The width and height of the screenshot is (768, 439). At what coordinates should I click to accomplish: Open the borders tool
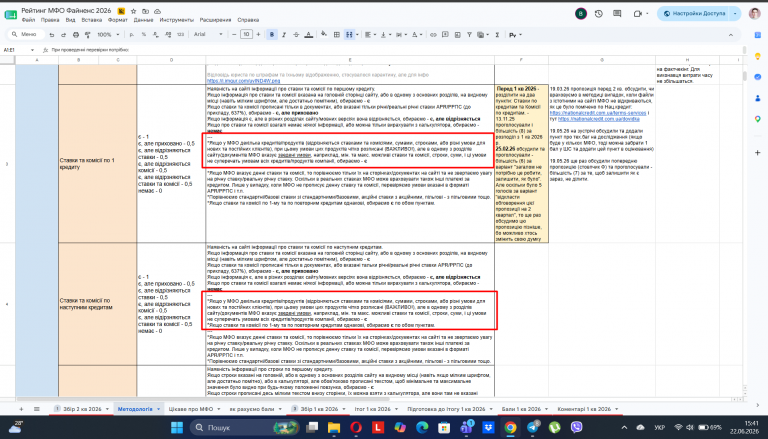336,35
